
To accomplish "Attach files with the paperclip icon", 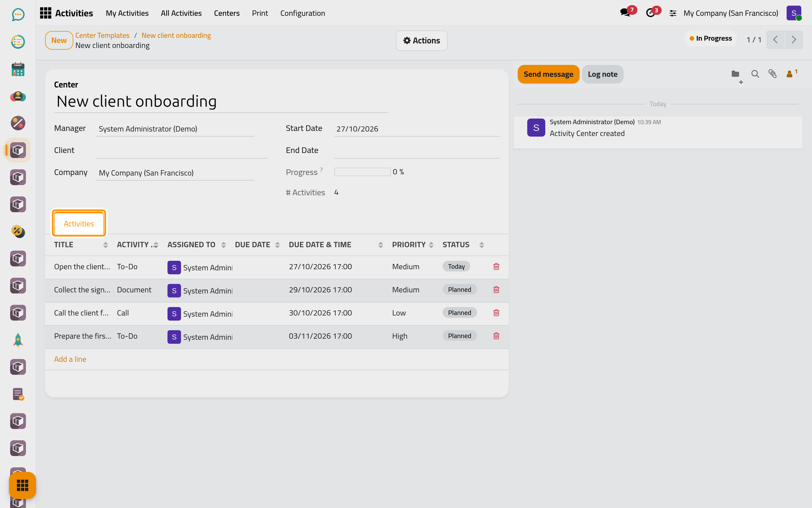I will click(x=772, y=74).
